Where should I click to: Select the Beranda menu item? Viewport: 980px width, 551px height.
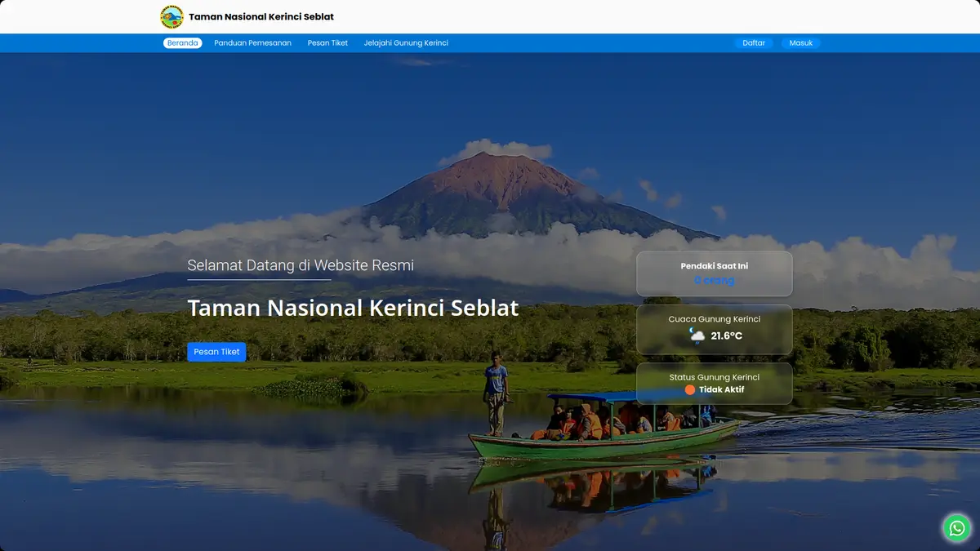click(183, 43)
